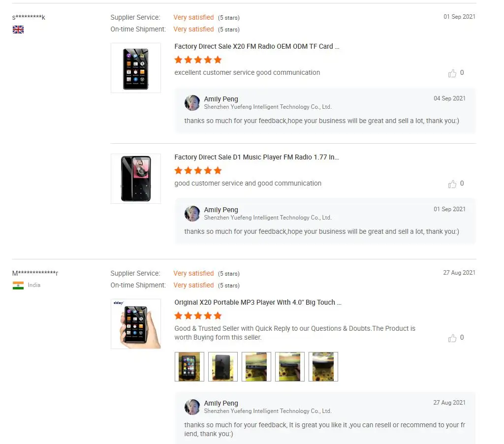View second review photo of black player back

pyautogui.click(x=223, y=367)
